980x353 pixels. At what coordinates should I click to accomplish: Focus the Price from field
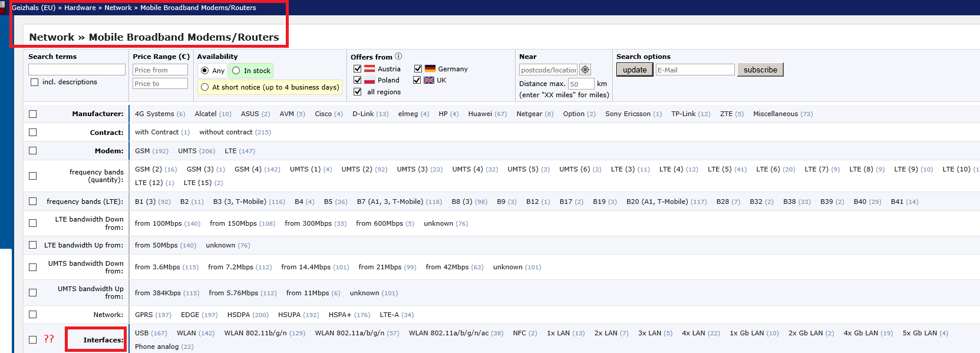click(160, 70)
